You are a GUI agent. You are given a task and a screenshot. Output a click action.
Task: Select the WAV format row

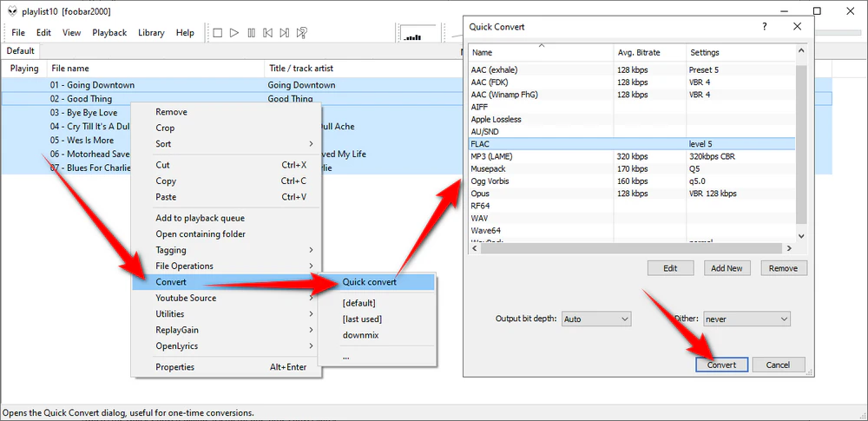(x=632, y=218)
